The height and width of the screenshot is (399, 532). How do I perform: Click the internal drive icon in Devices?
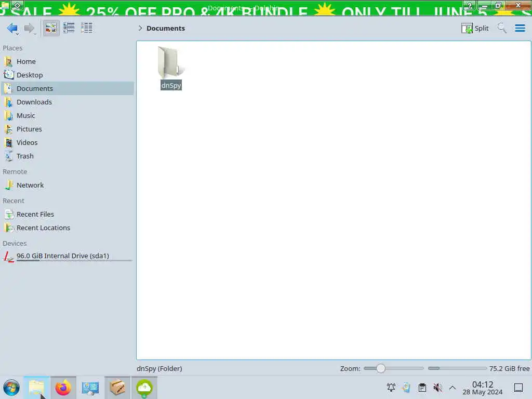[x=8, y=257]
